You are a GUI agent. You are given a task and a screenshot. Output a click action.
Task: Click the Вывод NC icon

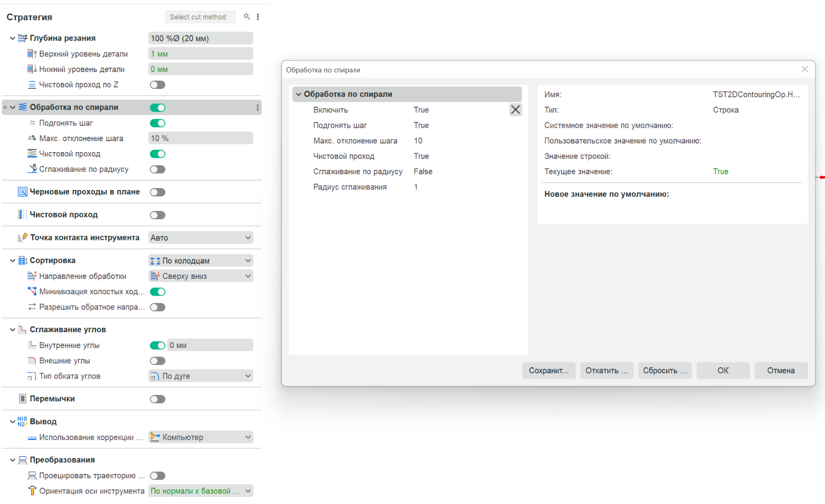(x=23, y=421)
